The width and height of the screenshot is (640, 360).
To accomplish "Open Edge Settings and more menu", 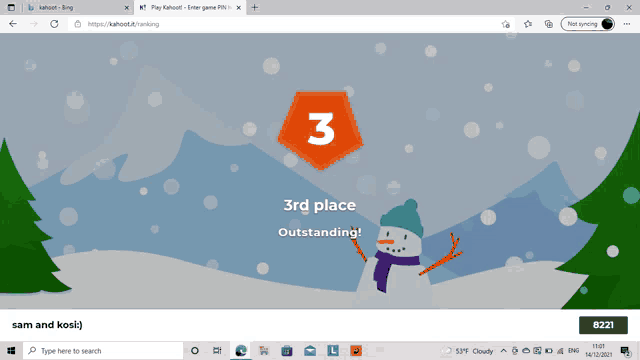I will pyautogui.click(x=627, y=24).
